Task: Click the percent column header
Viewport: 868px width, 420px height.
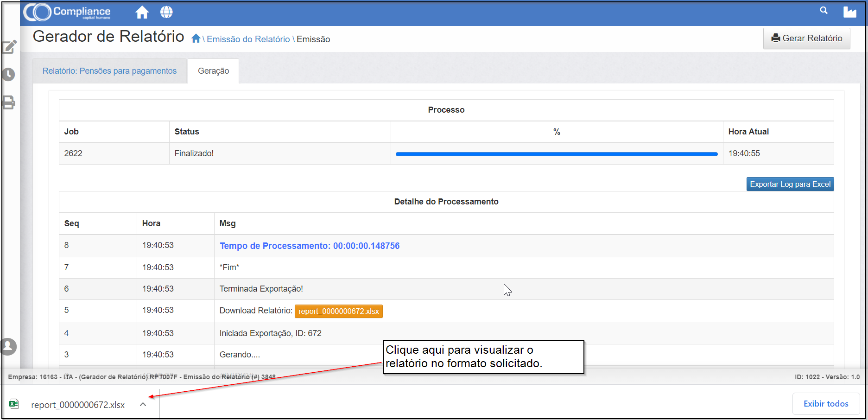Action: coord(557,132)
